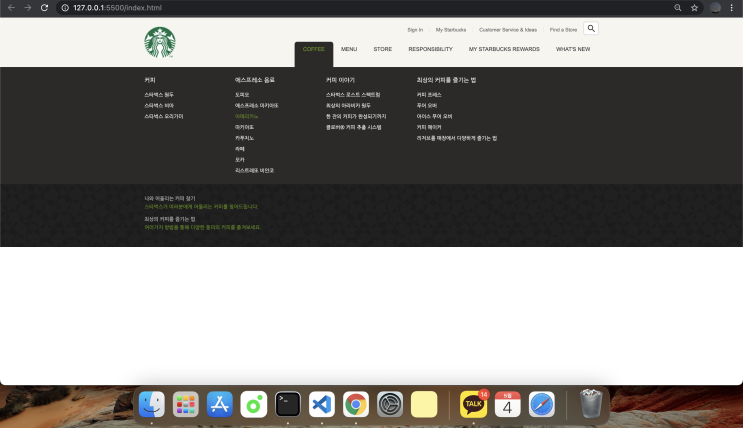743x428 pixels.
Task: Open the 커피 메이커 link
Action: click(429, 127)
